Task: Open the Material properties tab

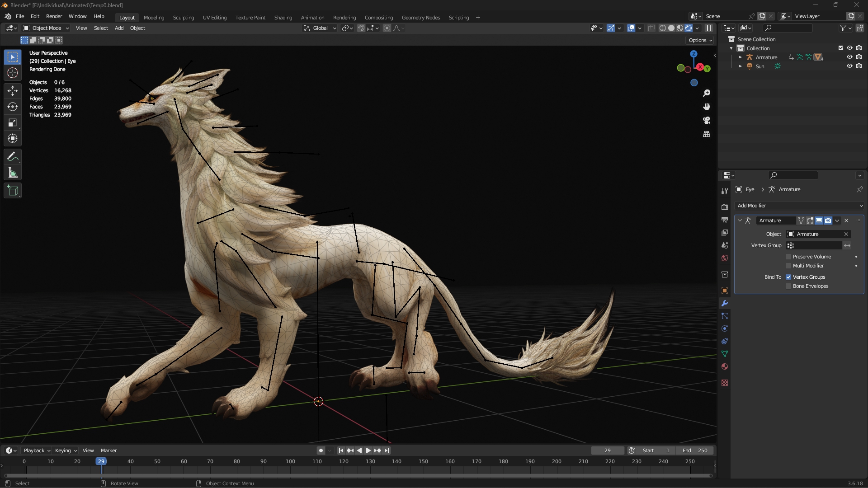Action: click(x=725, y=366)
